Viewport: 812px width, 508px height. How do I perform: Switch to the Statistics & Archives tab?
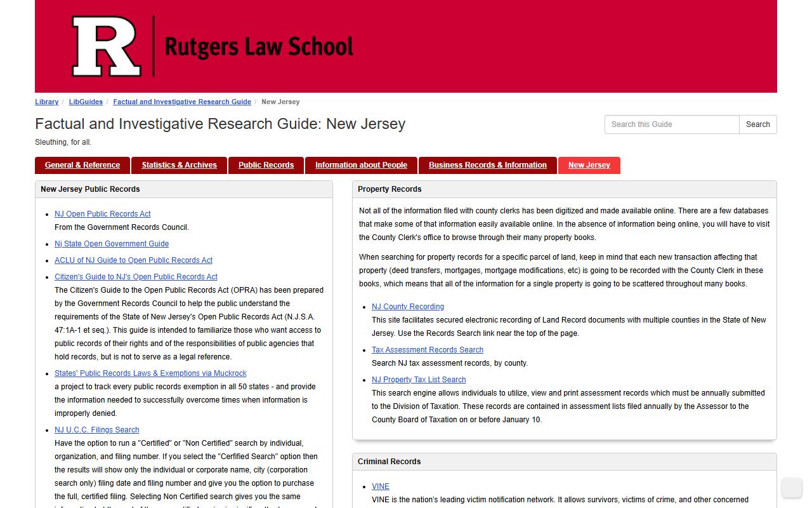[x=179, y=165]
